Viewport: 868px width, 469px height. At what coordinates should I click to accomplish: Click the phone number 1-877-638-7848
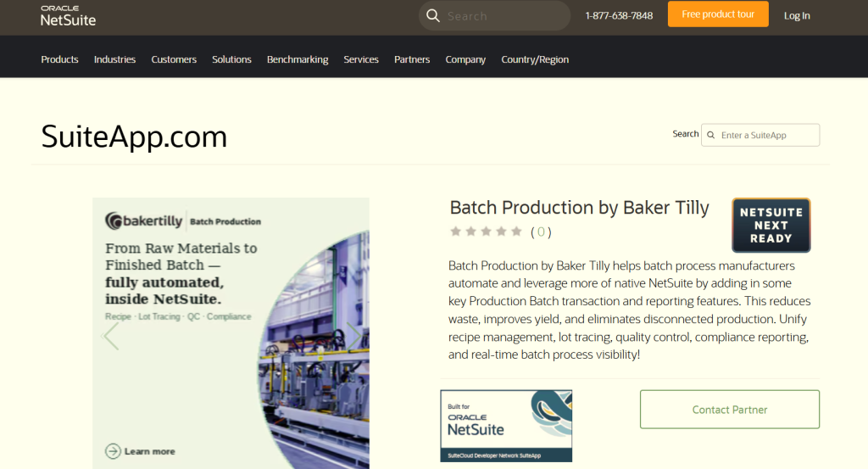click(x=619, y=15)
